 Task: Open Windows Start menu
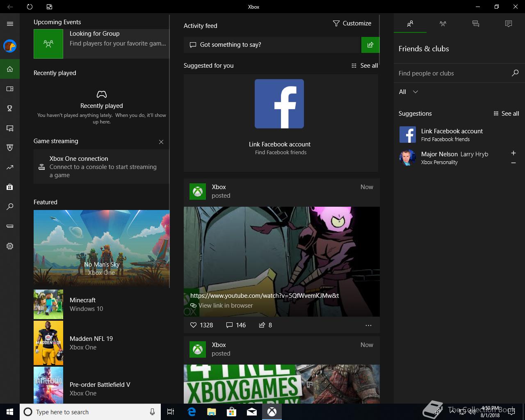(10, 412)
